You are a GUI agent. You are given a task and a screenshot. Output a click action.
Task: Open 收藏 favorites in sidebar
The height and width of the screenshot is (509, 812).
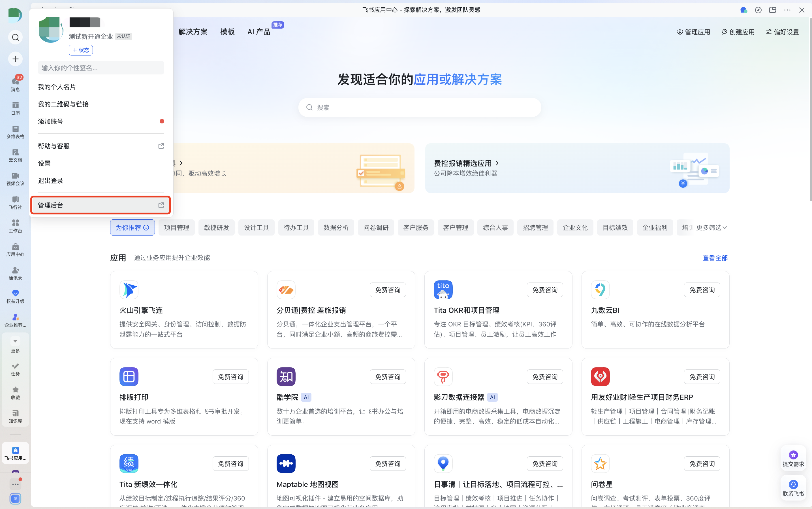coord(16,393)
